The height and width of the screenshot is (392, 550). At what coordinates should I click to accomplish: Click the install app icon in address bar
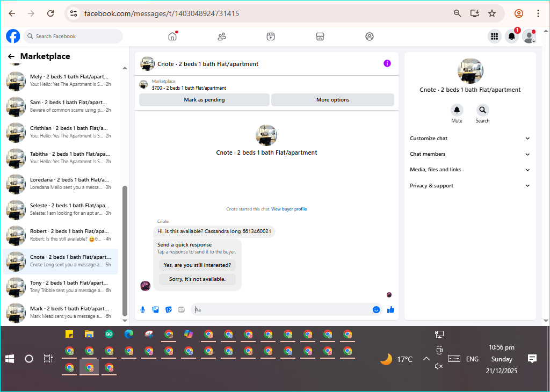point(475,13)
